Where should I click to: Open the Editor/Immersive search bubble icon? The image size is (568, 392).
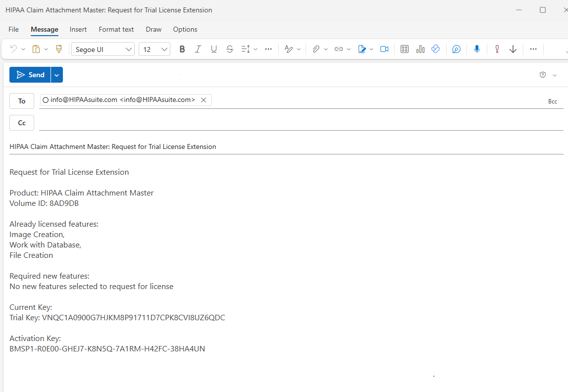[457, 49]
